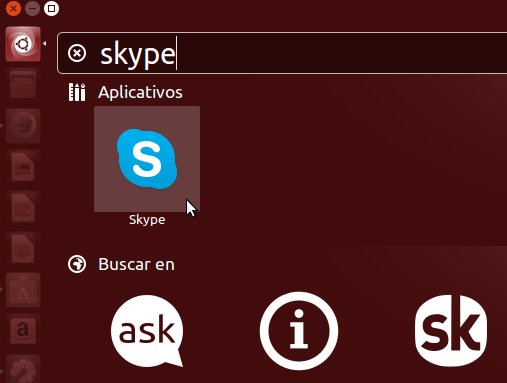This screenshot has height=383, width=507.
Task: Open the Ubuntu Software Center launcher icon
Action: [23, 290]
